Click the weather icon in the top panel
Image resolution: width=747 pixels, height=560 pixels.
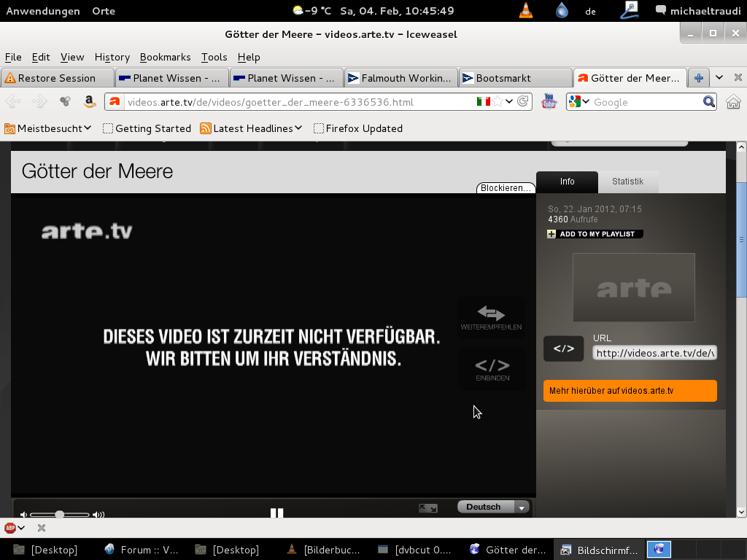click(x=298, y=10)
